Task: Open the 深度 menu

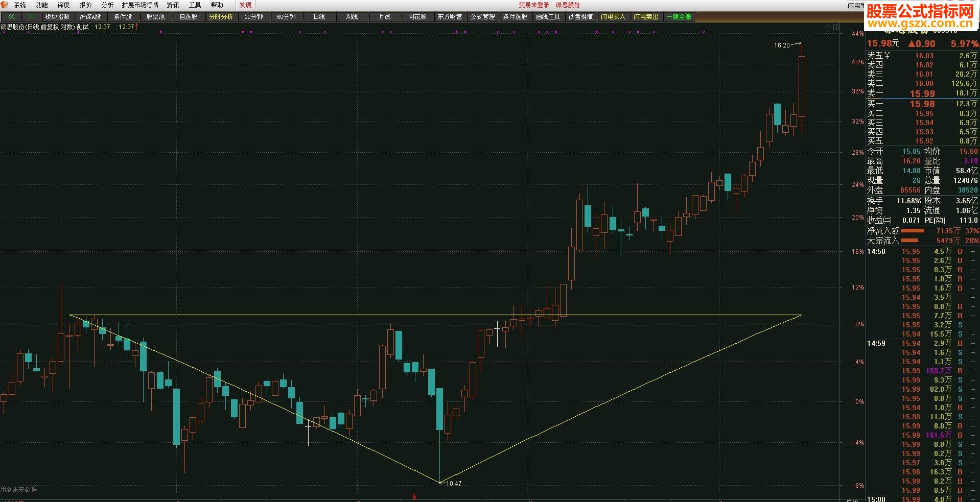Action: click(x=64, y=5)
